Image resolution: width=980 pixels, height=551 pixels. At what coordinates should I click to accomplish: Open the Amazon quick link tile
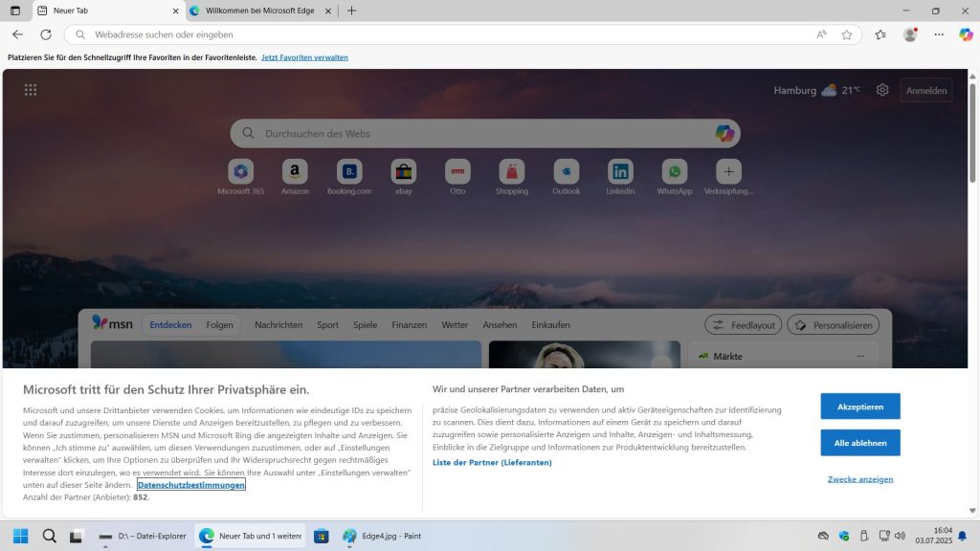tap(295, 172)
